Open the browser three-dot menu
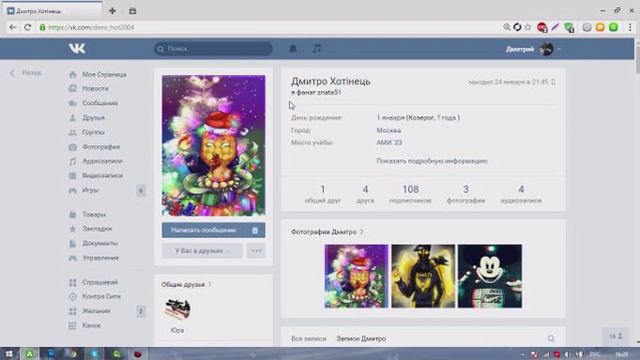 (630, 27)
